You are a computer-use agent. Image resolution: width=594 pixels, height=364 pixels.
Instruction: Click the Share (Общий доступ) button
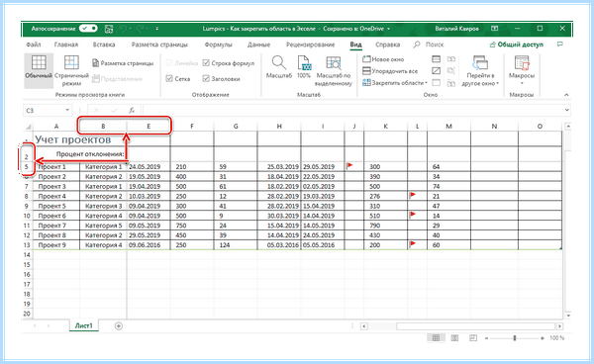(x=517, y=45)
